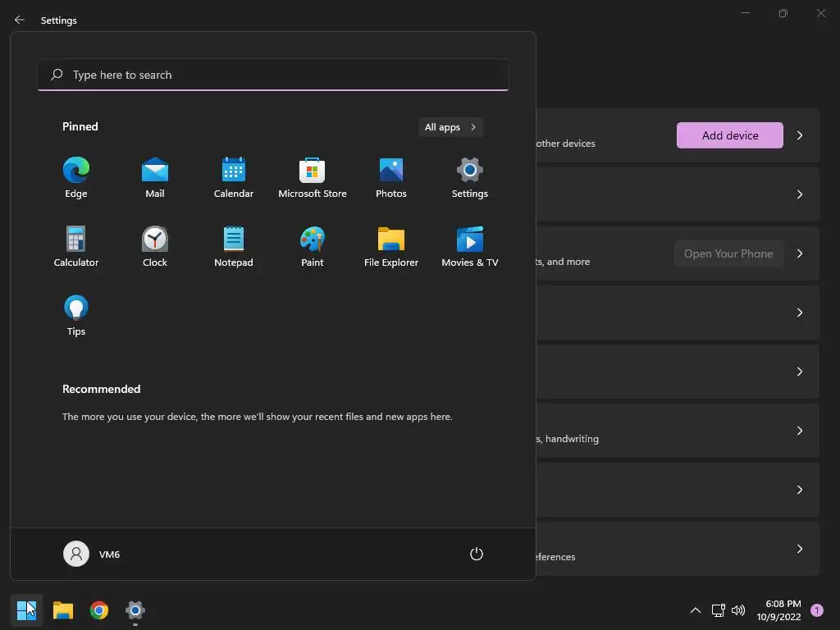Click the recommended files hint text
The image size is (840, 630).
(x=257, y=416)
